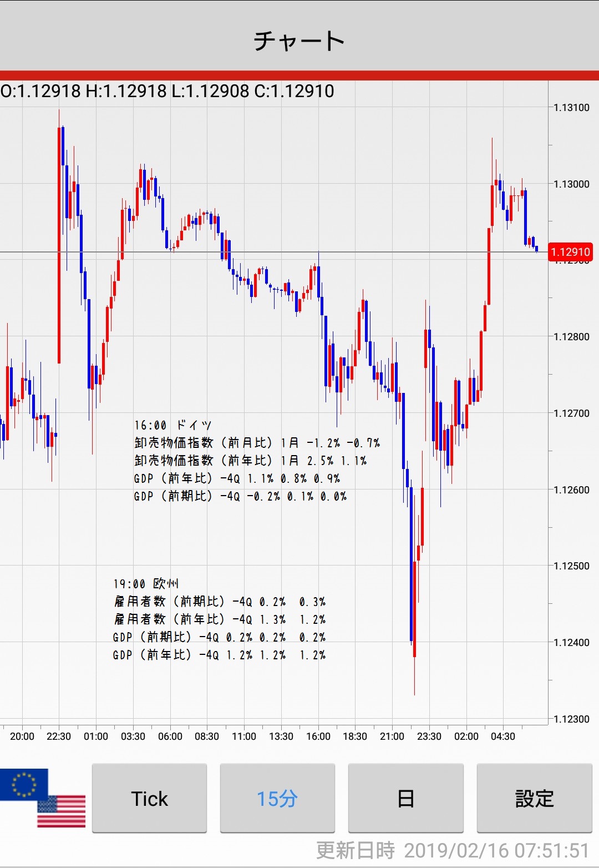Switch to the 日 daily timeframe
Screen dimensions: 599x868
tap(405, 799)
